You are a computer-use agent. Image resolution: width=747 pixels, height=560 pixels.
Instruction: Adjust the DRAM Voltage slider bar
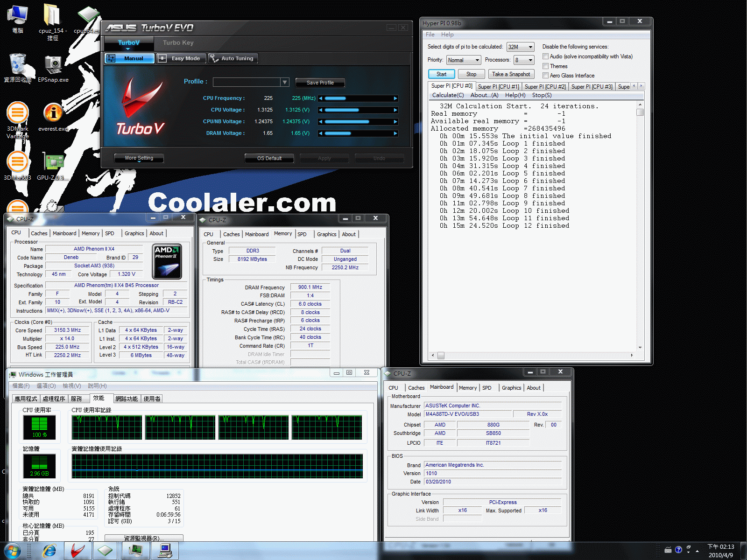tap(358, 133)
